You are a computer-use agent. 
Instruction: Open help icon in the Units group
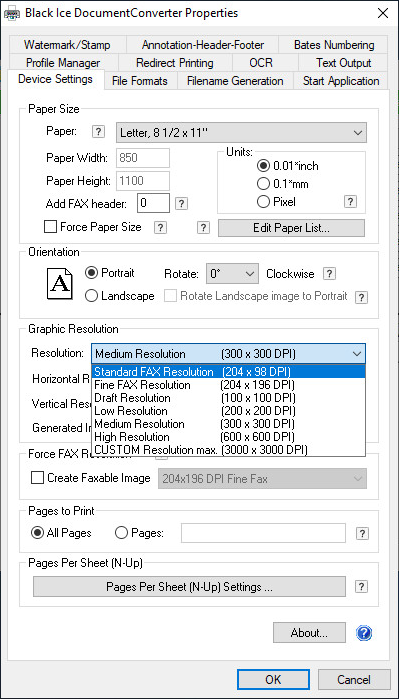coord(350,202)
